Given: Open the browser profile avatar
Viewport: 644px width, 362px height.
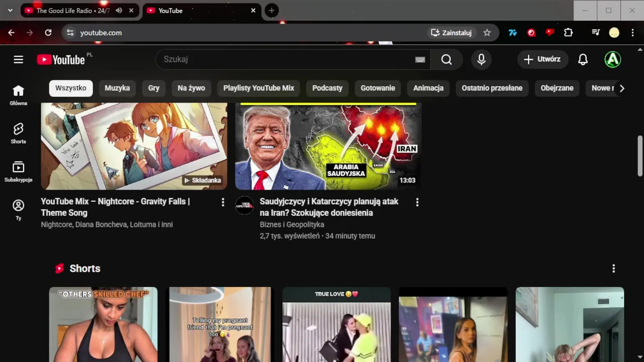Looking at the screenshot, I should pos(614,33).
